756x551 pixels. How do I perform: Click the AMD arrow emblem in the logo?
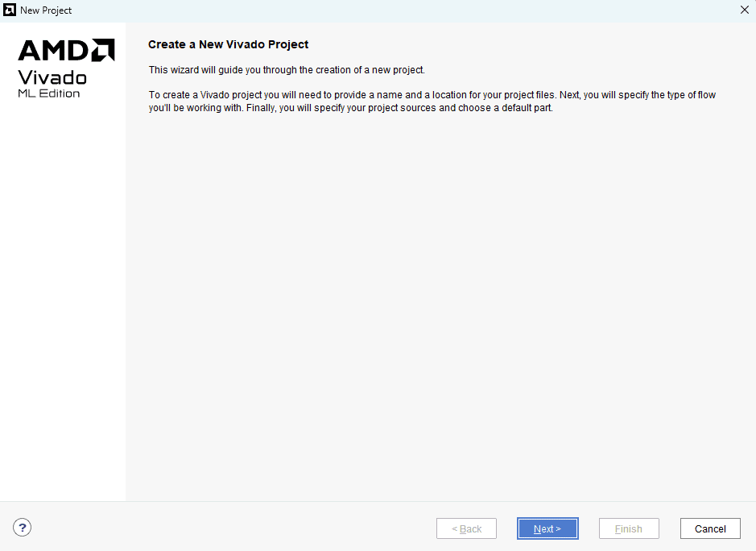(102, 51)
